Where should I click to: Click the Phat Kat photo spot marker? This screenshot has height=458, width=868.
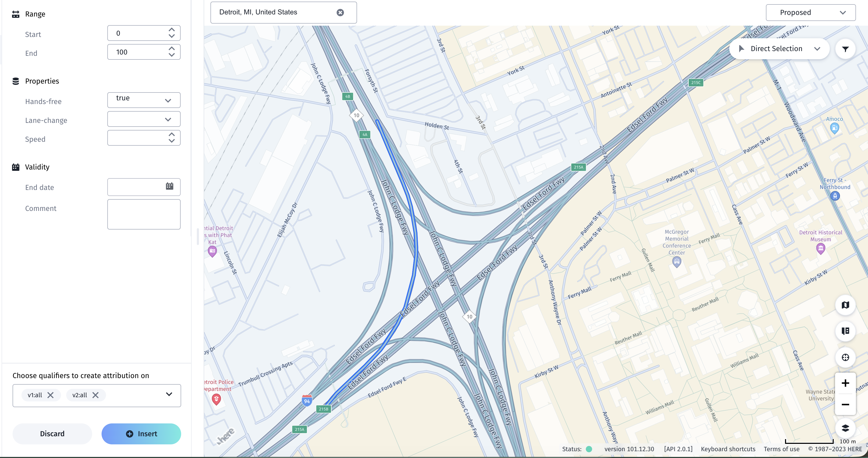(212, 251)
